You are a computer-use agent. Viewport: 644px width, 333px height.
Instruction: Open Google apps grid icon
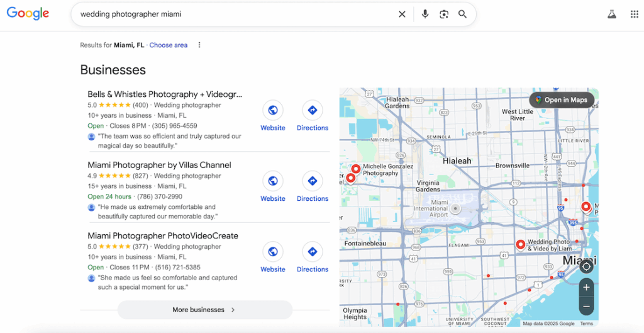(x=634, y=14)
